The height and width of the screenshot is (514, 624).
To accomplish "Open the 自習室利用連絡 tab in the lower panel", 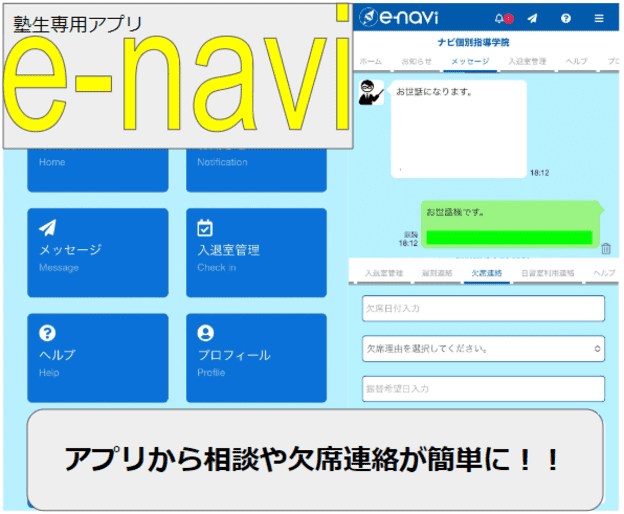I will (x=548, y=272).
